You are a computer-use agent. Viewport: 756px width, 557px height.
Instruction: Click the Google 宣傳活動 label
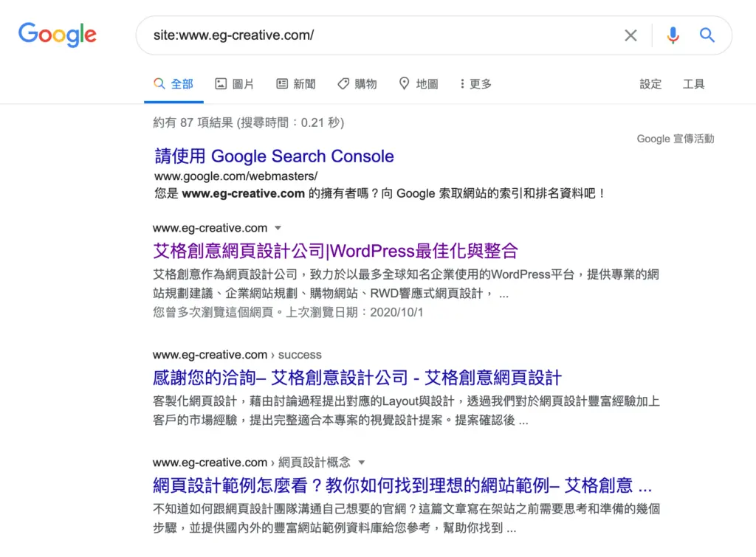point(676,139)
